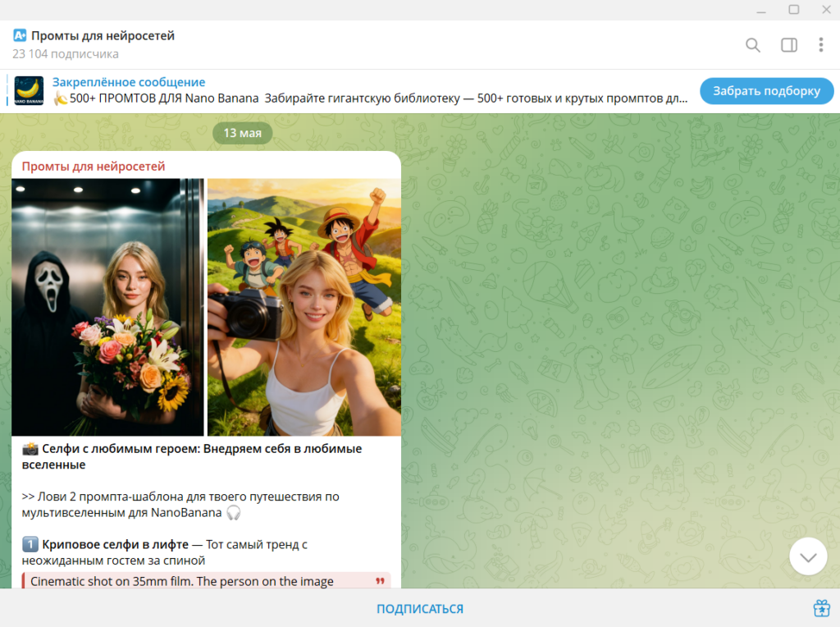Click the camera emoji before Селфи heading

[30, 449]
